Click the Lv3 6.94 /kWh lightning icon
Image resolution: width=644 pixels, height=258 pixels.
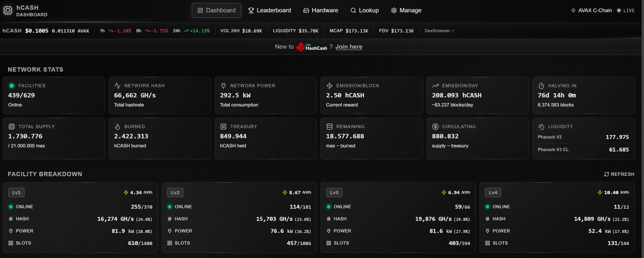click(x=444, y=192)
